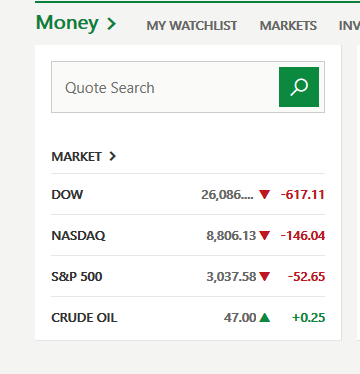Viewport: 360px width, 374px height.
Task: Click the red down triangle in NASDAQ row
Action: 264,236
